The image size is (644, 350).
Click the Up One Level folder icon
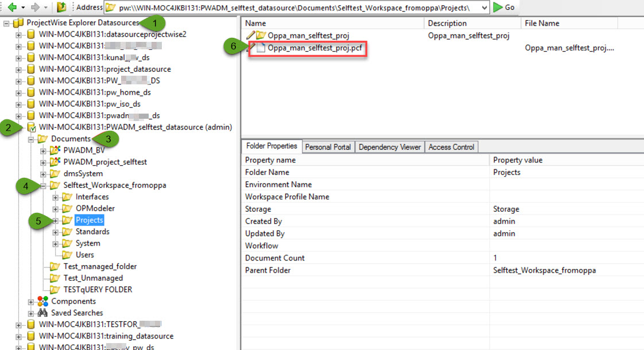[61, 7]
